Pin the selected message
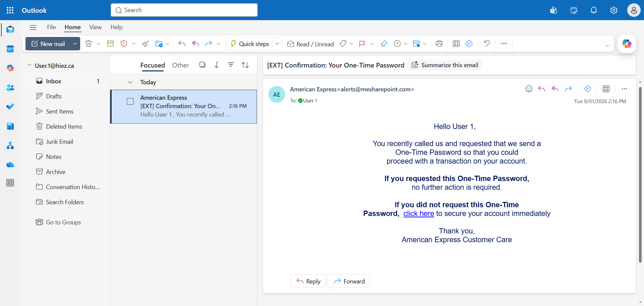This screenshot has width=644, height=306. tap(384, 44)
